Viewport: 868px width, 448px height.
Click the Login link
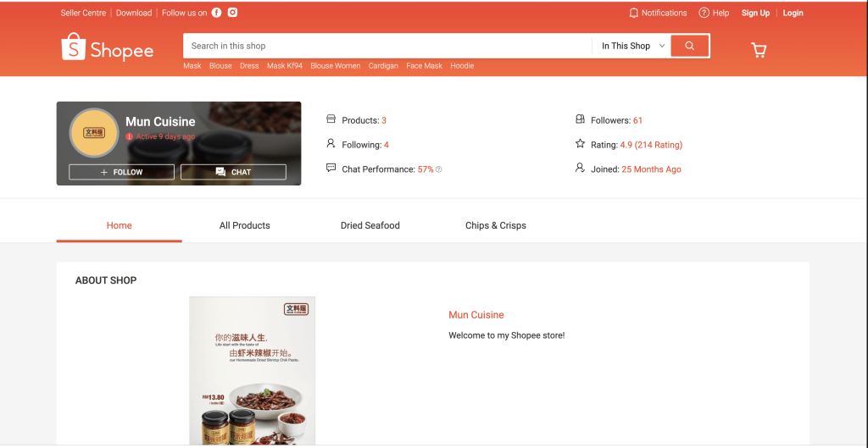coord(793,13)
